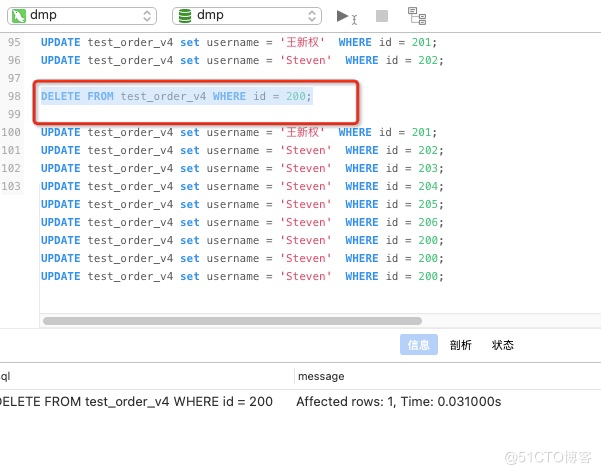The image size is (601, 474).
Task: Click the horizontal scrollbar of the editor
Action: click(232, 321)
